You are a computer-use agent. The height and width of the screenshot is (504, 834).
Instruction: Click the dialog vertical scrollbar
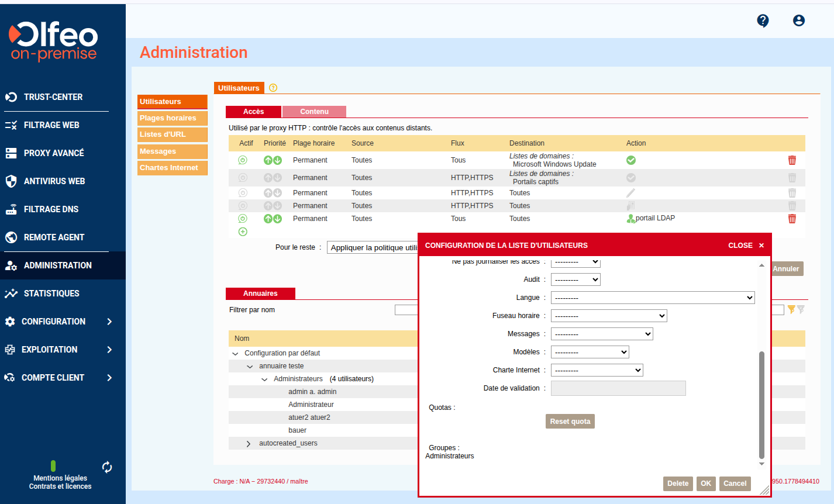(x=761, y=405)
